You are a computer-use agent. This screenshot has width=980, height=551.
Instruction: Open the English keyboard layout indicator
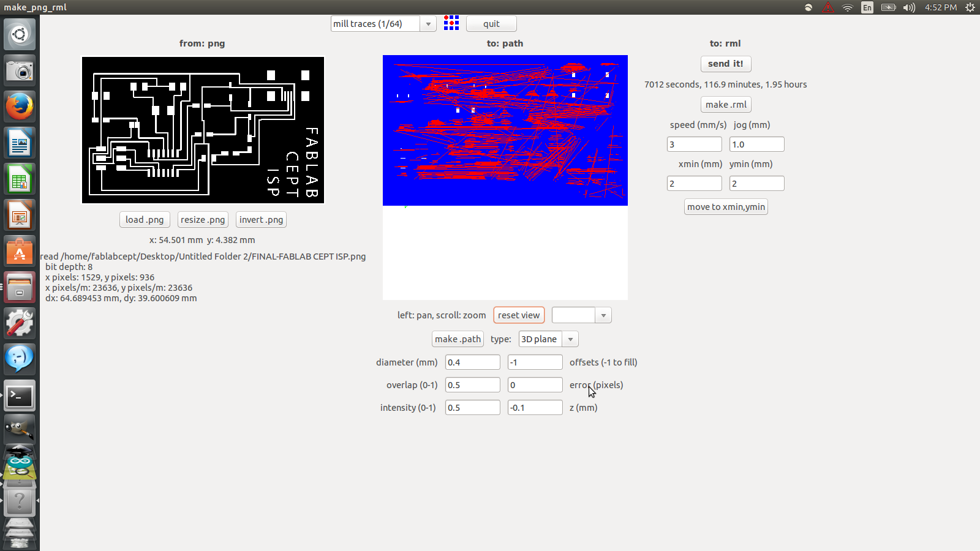point(867,7)
